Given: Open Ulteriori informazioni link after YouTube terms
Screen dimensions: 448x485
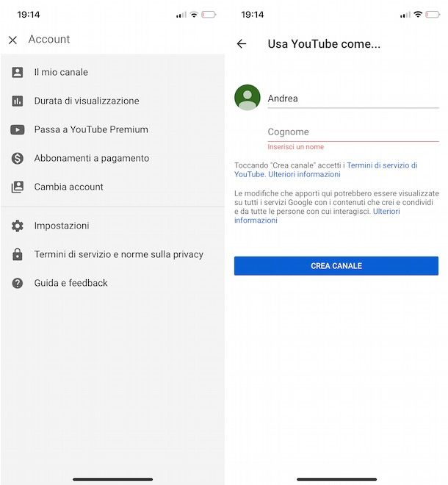Looking at the screenshot, I should [304, 174].
